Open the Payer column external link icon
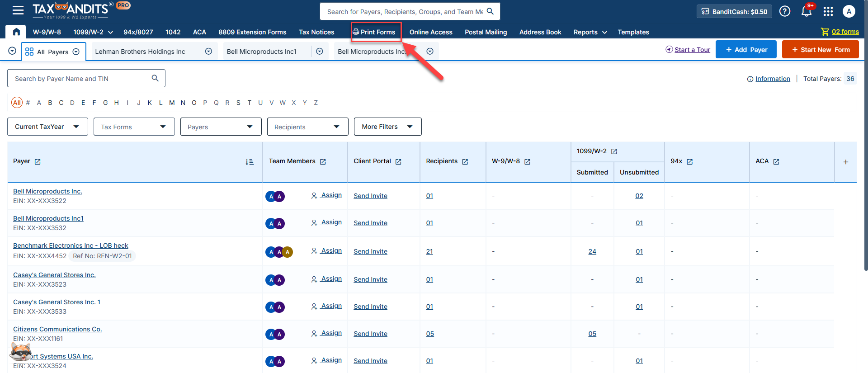The image size is (868, 373). [x=38, y=162]
